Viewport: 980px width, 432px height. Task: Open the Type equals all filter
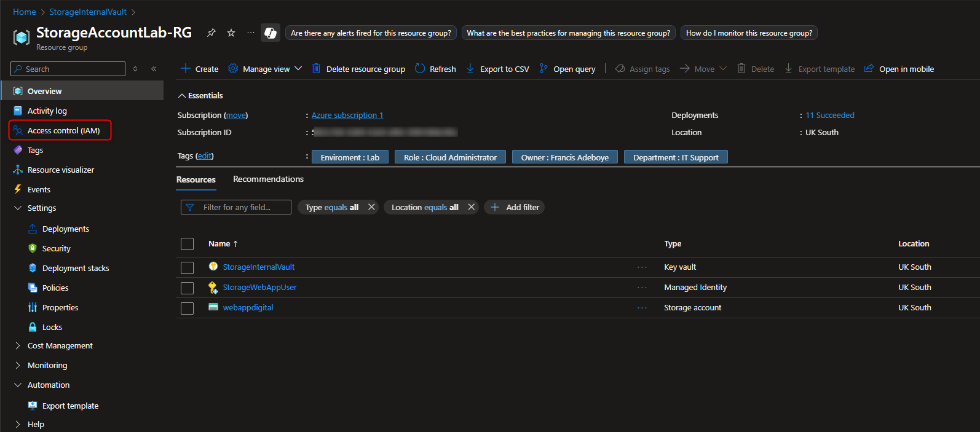pos(332,207)
